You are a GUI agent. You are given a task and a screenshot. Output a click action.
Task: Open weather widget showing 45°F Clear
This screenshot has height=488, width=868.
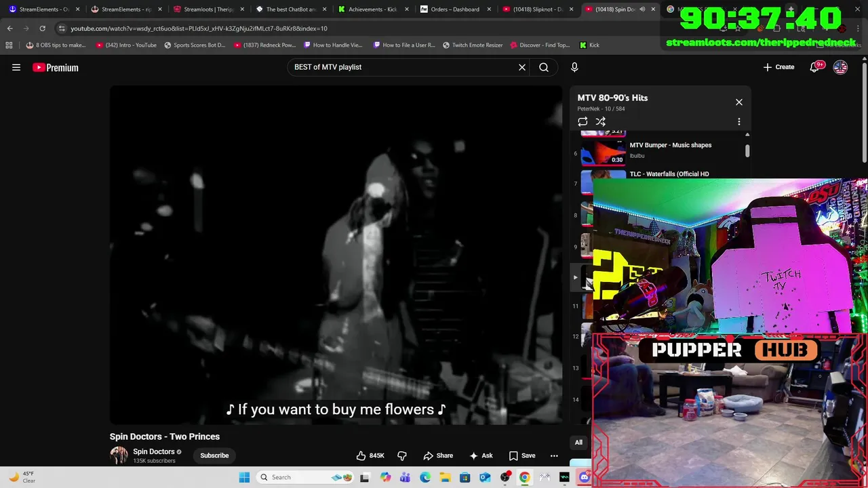pos(22,477)
